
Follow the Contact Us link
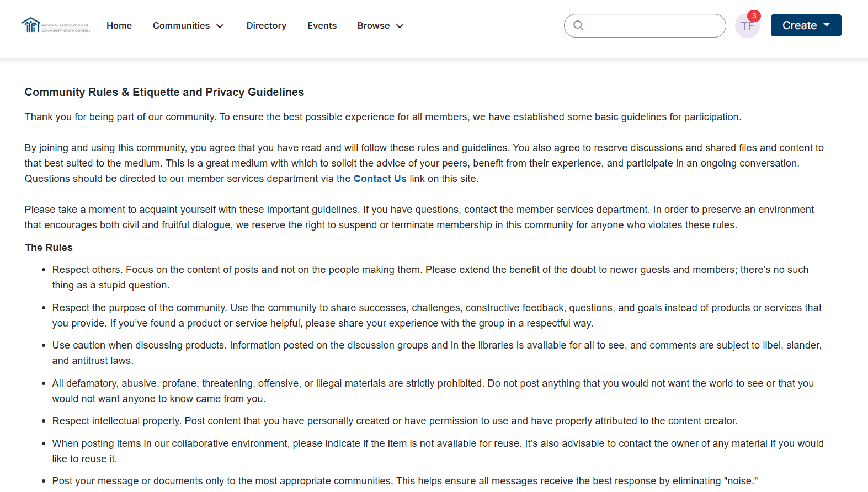380,179
